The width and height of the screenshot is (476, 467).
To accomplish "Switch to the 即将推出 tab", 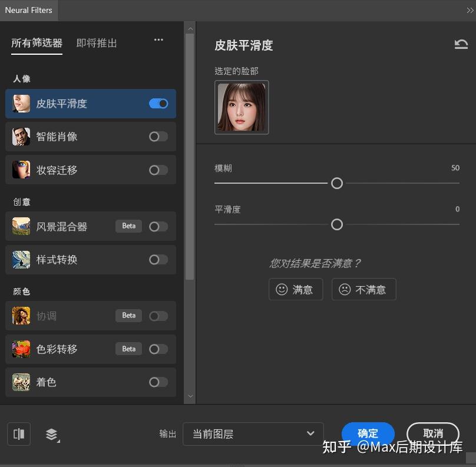I will click(96, 42).
